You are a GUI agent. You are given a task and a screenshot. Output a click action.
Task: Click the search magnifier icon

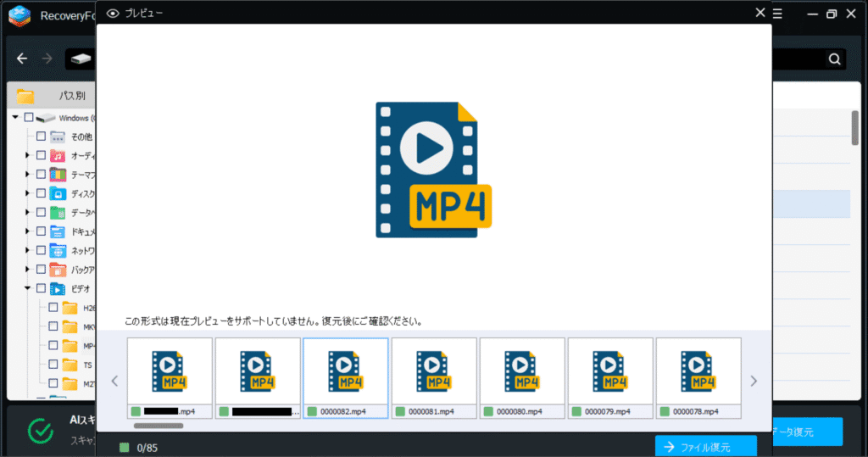click(834, 59)
